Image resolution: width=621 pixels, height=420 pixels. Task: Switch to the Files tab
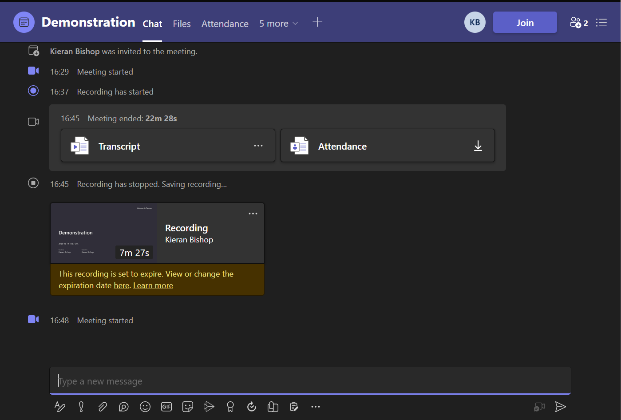click(x=182, y=24)
